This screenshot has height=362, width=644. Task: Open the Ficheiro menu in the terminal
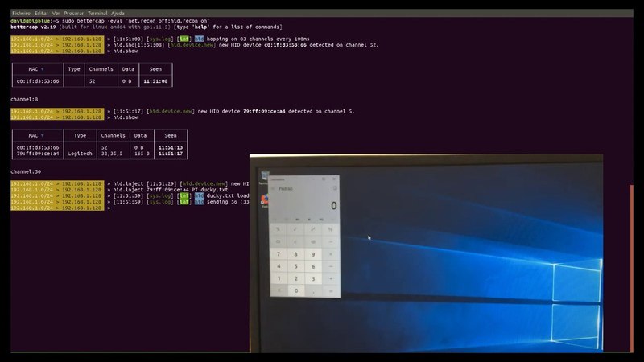[x=21, y=13]
